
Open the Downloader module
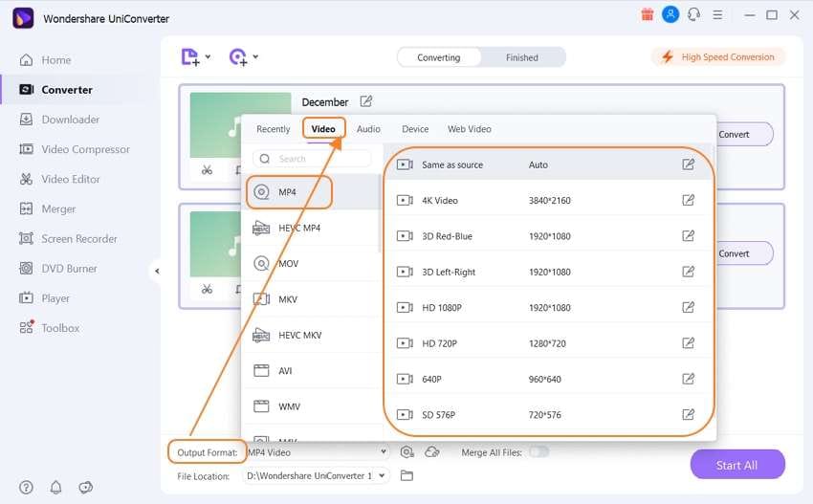[59, 120]
